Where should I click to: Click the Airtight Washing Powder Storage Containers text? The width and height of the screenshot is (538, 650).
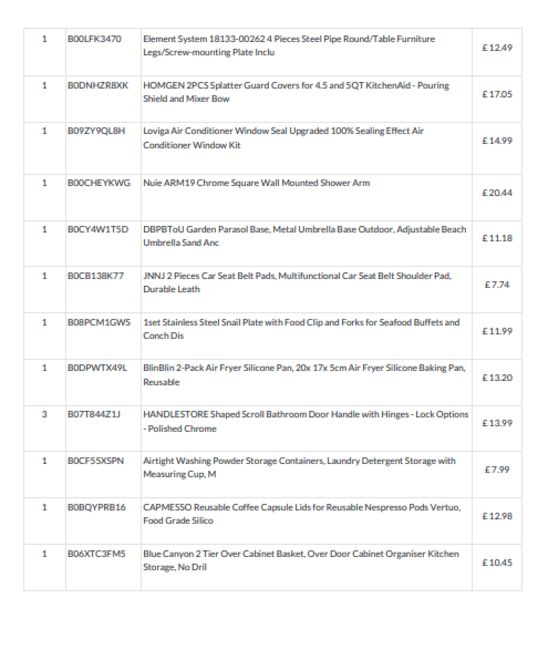(299, 467)
